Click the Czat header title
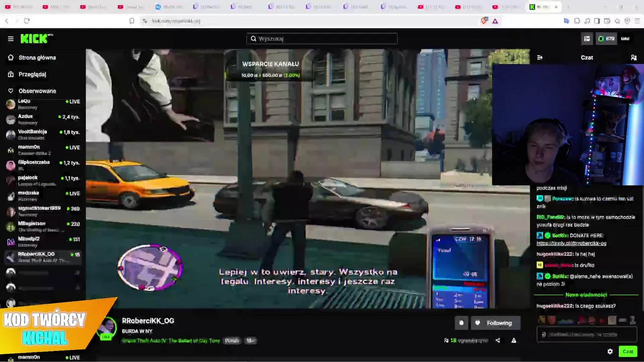 coord(587,58)
